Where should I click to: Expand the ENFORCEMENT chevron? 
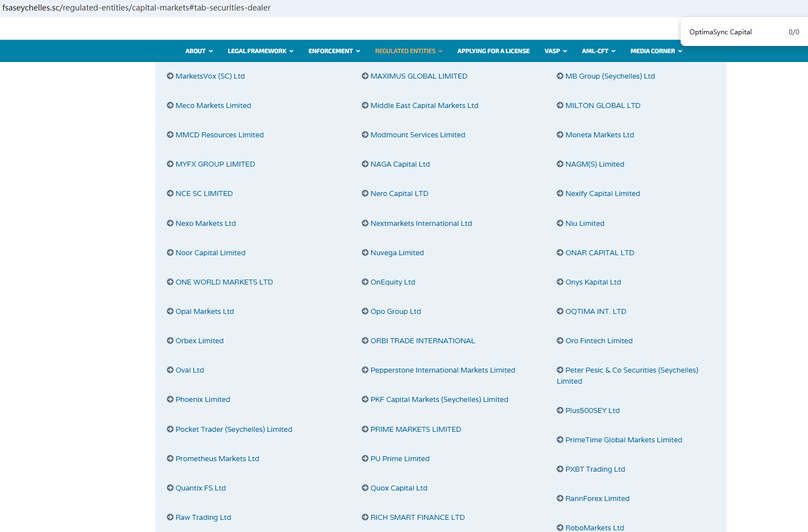point(358,51)
